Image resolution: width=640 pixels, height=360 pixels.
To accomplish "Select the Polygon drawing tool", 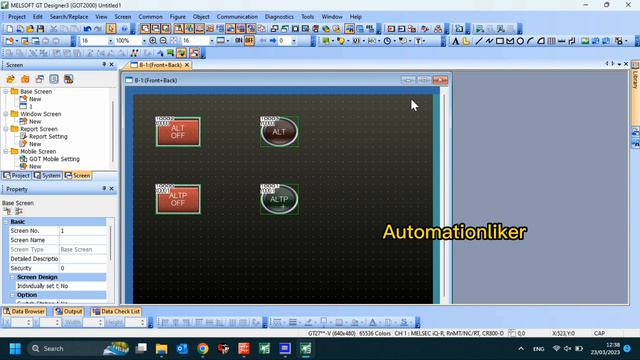I will [x=510, y=41].
